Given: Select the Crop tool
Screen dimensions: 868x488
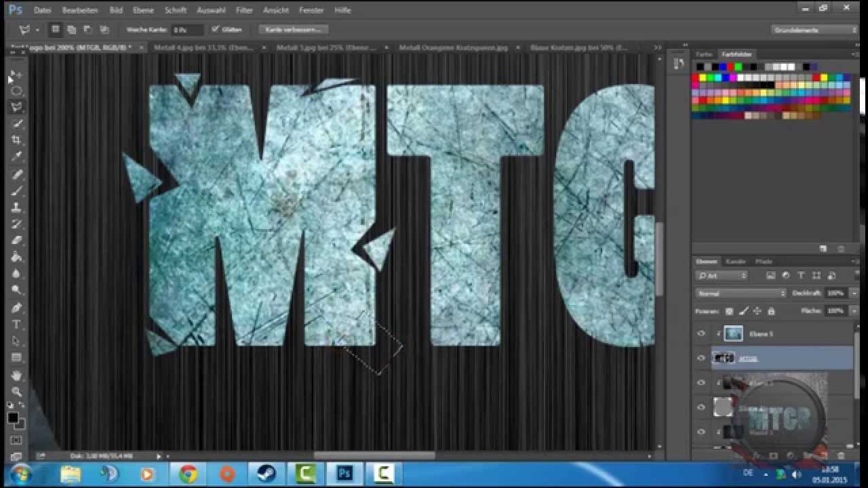Looking at the screenshot, I should (x=16, y=140).
